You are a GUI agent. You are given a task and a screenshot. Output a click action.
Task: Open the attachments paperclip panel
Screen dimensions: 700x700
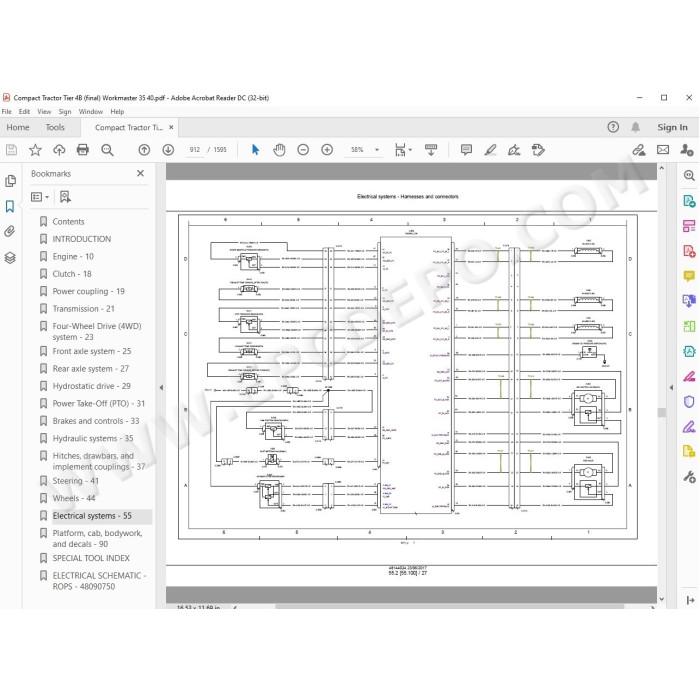point(10,231)
